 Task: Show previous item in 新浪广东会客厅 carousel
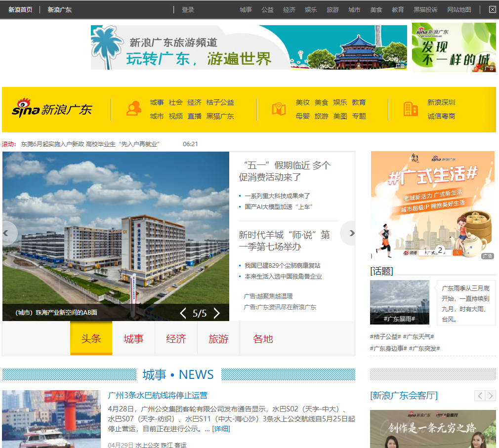[x=480, y=396]
